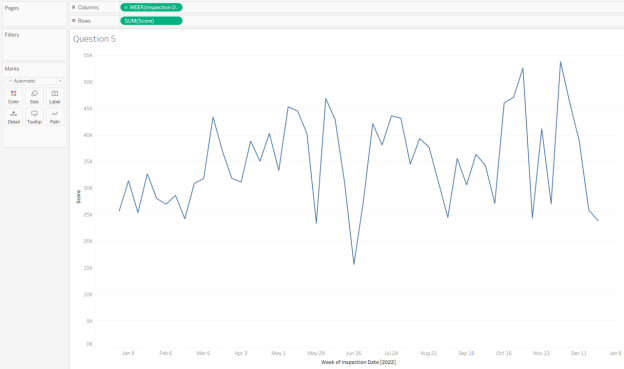Click the Score axis label
Viewport: 624px width, 369px height.
pos(78,197)
